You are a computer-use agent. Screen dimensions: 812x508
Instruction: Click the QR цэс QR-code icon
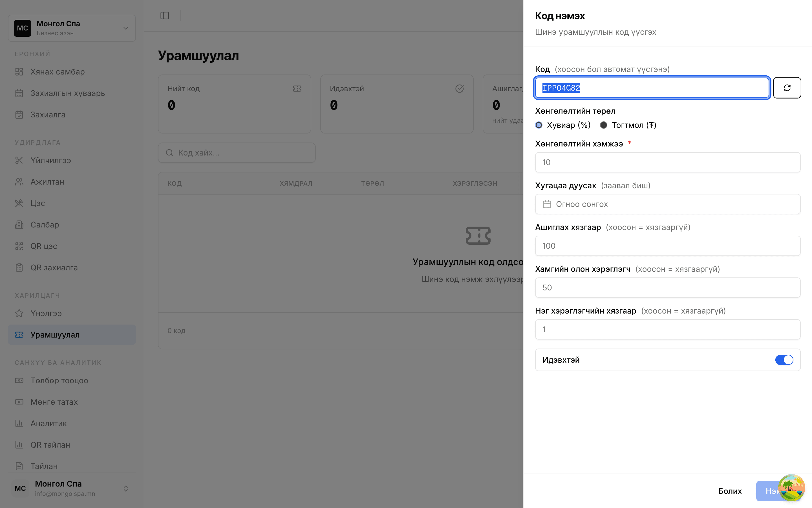click(19, 246)
